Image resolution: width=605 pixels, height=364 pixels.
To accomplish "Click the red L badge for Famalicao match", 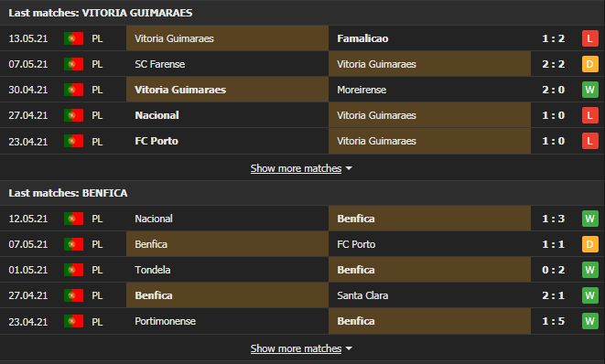I will click(x=590, y=38).
